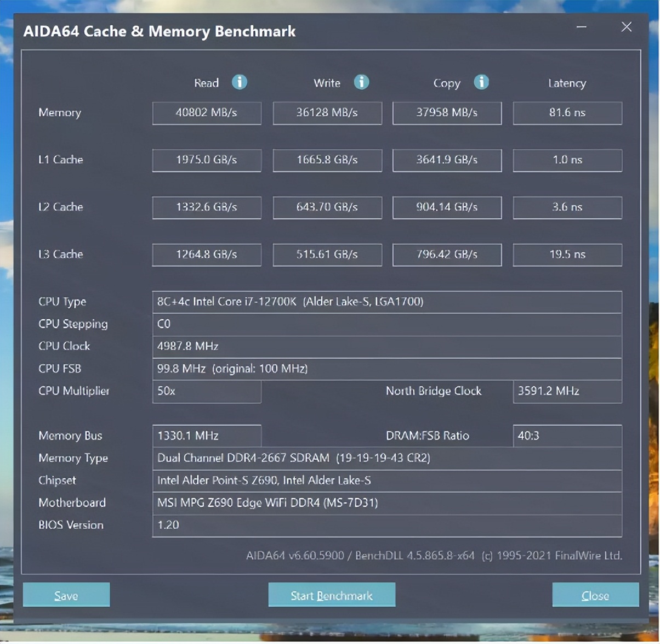This screenshot has height=644, width=660.
Task: Click the Close button at bottom right
Action: pyautogui.click(x=595, y=595)
